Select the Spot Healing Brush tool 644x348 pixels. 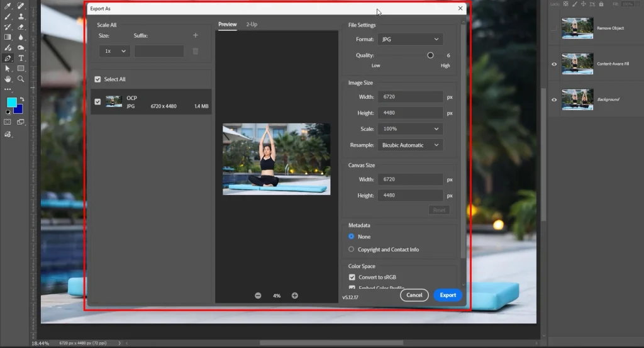(21, 6)
